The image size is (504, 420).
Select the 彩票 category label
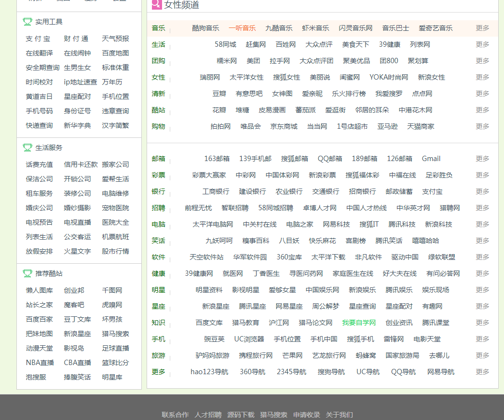pos(159,175)
